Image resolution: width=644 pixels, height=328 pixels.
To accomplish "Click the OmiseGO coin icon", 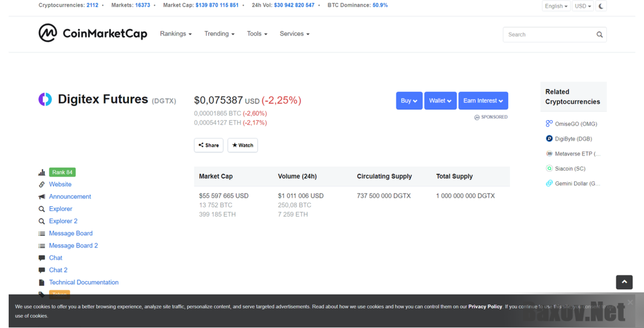I will click(549, 124).
